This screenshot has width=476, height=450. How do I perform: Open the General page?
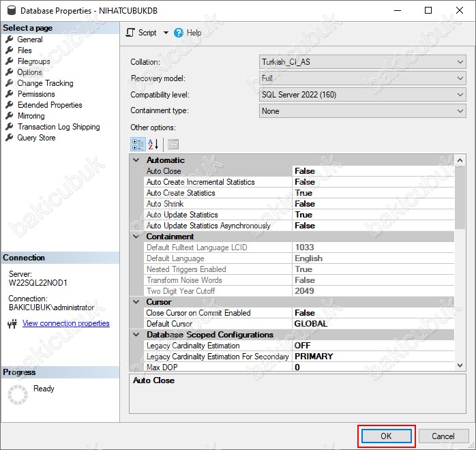30,40
